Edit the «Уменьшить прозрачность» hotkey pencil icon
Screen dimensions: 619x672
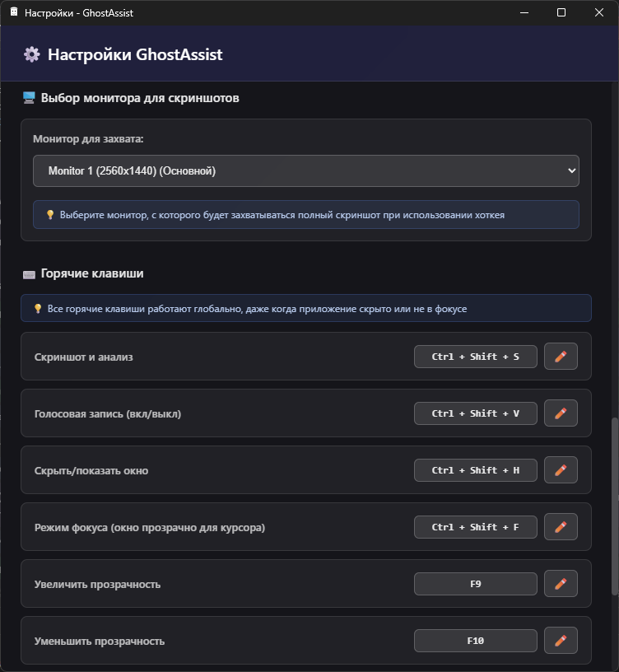(x=561, y=640)
